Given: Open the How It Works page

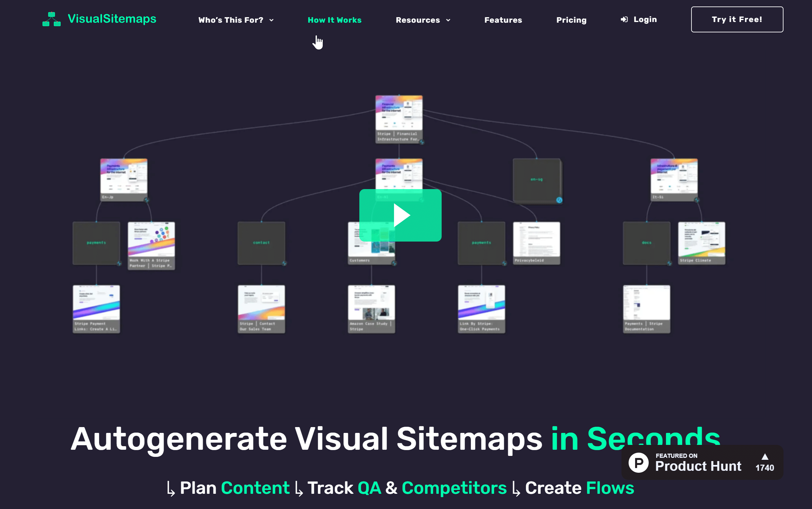Looking at the screenshot, I should (x=334, y=20).
